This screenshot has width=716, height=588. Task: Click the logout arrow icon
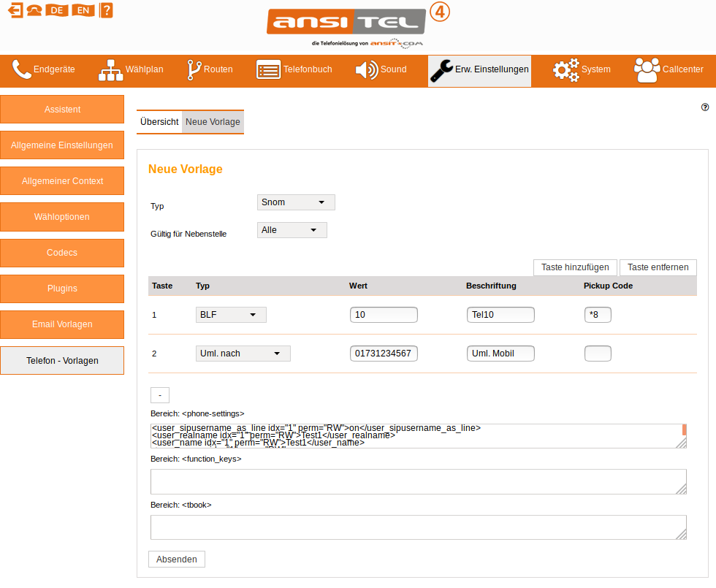tap(15, 10)
